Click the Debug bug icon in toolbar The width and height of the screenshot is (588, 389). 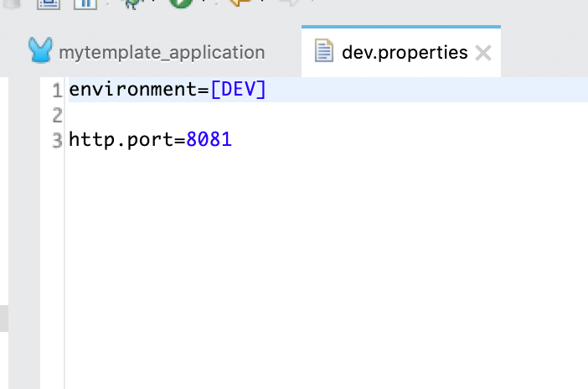(x=132, y=3)
